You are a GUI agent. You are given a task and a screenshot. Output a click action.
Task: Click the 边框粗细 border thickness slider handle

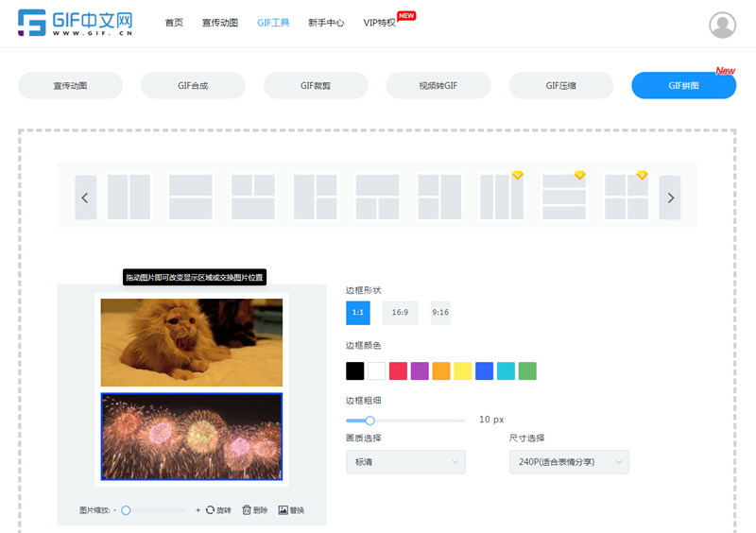point(369,421)
